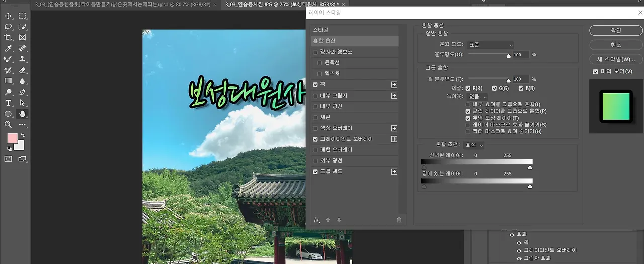Enable the 내부 그림자 checkbox
Image resolution: width=644 pixels, height=264 pixels.
[x=315, y=96]
